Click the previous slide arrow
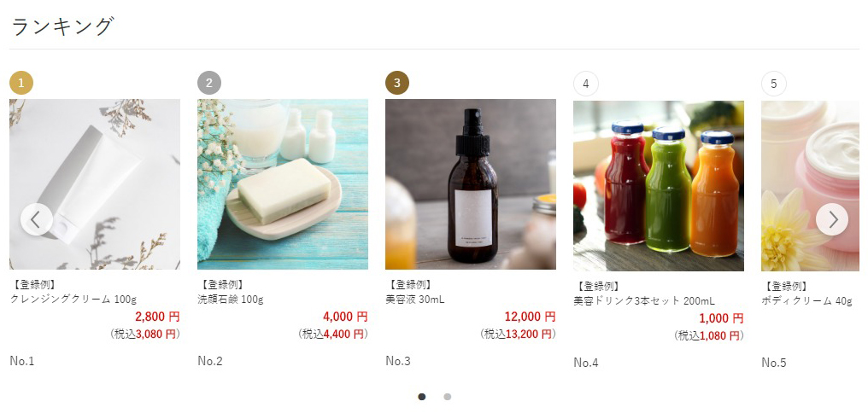 tap(36, 219)
